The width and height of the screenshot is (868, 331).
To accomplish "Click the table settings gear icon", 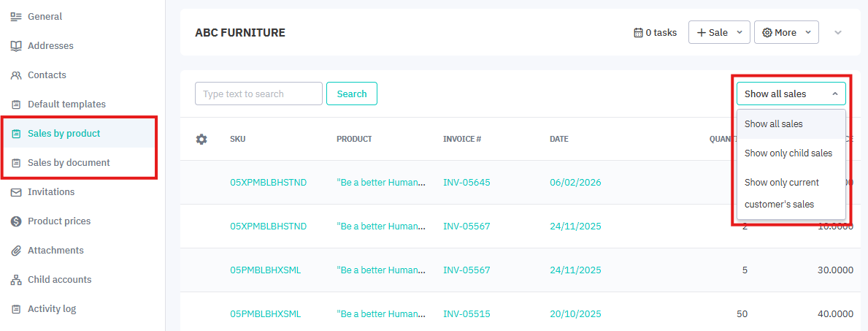I will tap(201, 139).
